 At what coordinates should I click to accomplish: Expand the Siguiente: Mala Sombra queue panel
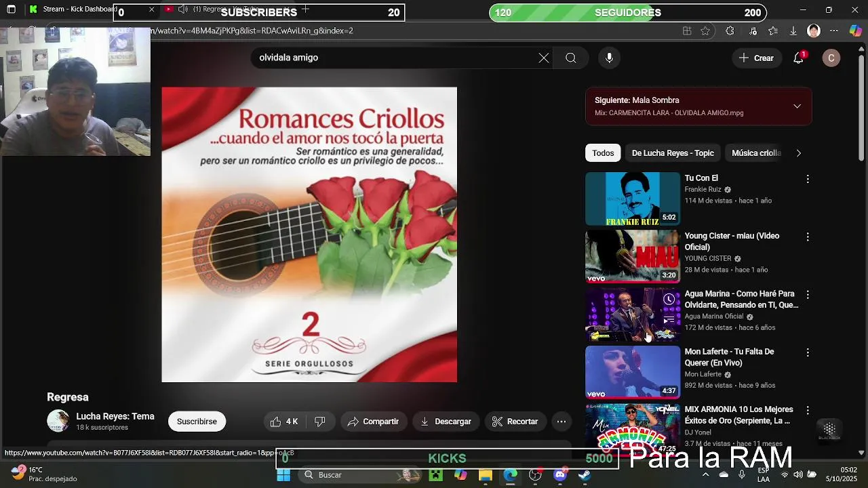pyautogui.click(x=797, y=106)
